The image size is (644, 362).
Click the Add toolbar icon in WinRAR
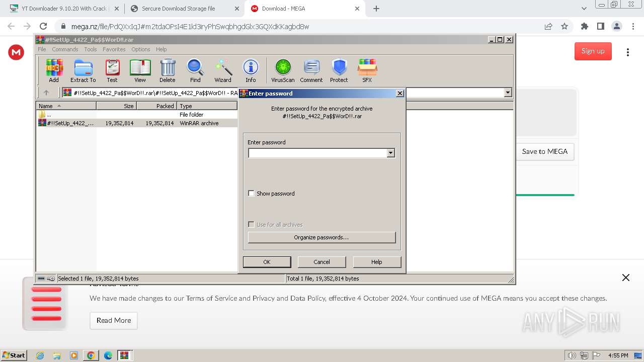[x=54, y=70]
